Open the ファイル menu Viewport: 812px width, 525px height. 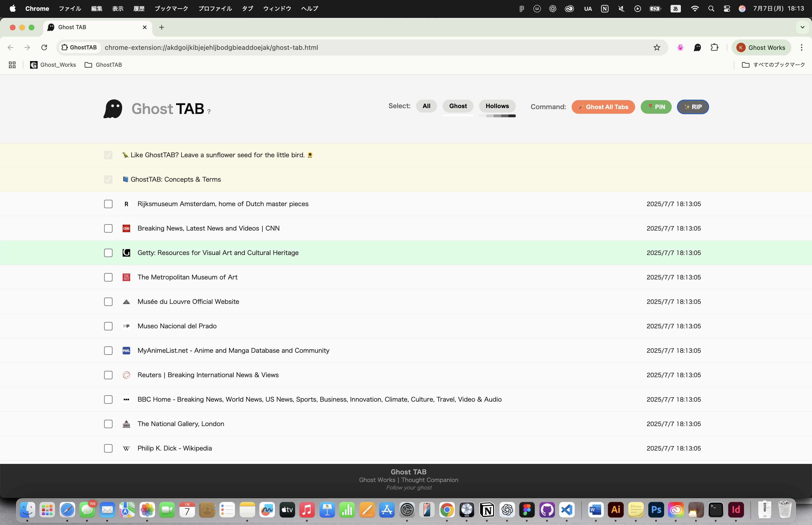pyautogui.click(x=70, y=8)
